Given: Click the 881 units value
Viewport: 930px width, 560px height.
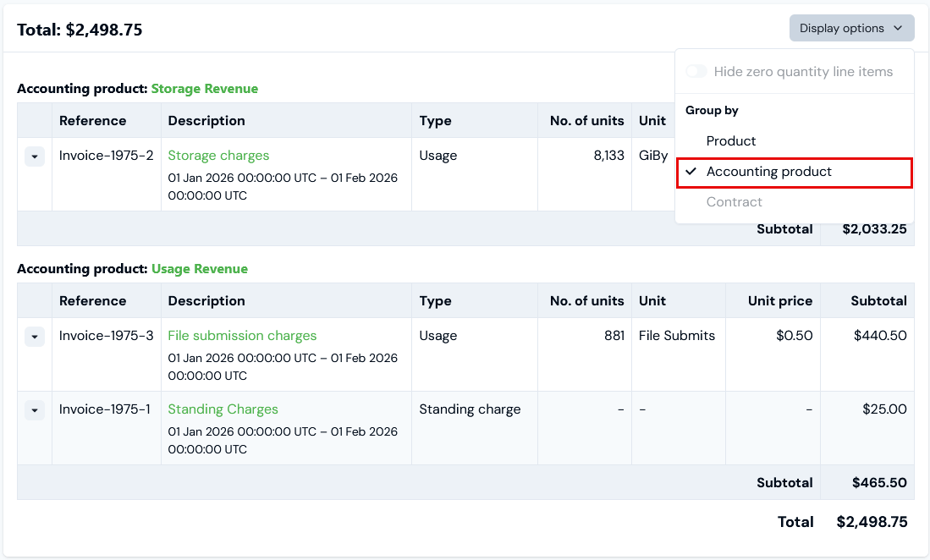Looking at the screenshot, I should [614, 335].
